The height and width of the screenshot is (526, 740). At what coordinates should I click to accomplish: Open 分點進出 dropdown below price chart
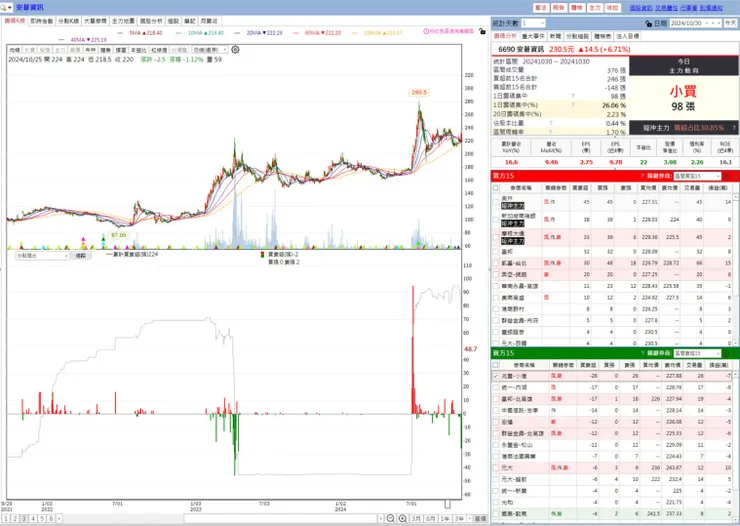tap(42, 256)
